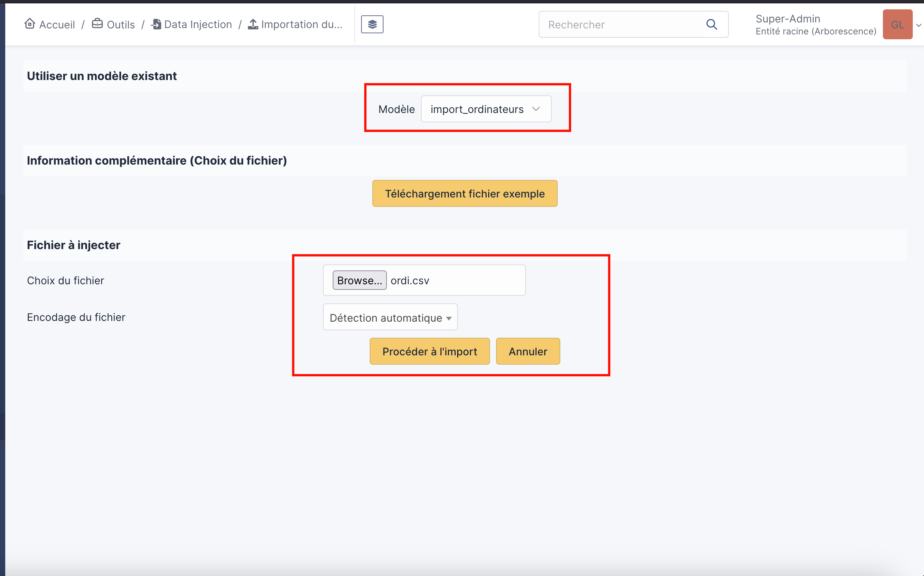Open Détection automatique encoding dropdown
Image resolution: width=924 pixels, height=576 pixels.
(x=390, y=317)
